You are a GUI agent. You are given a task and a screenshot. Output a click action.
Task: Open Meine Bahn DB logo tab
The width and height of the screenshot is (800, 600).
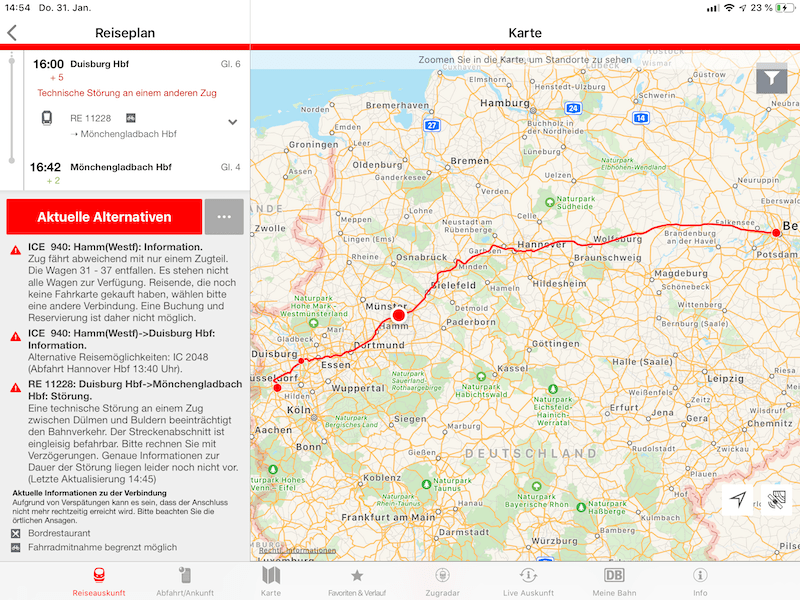point(614,581)
